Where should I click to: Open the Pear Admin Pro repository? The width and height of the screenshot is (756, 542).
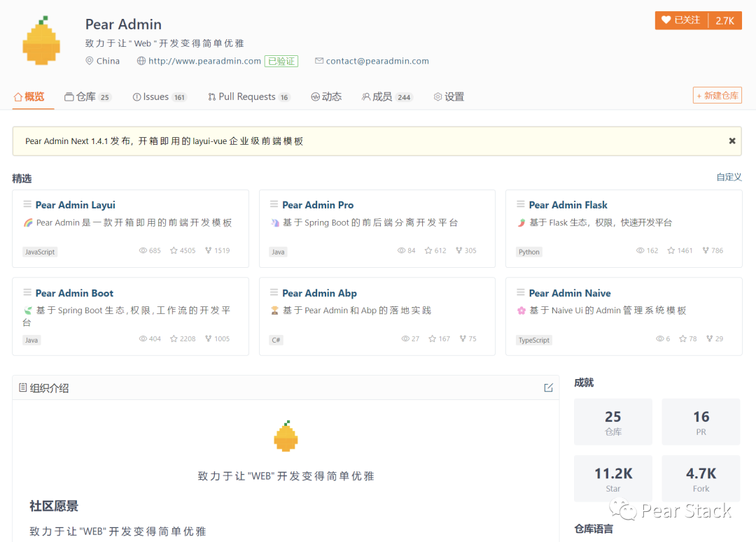pos(318,205)
